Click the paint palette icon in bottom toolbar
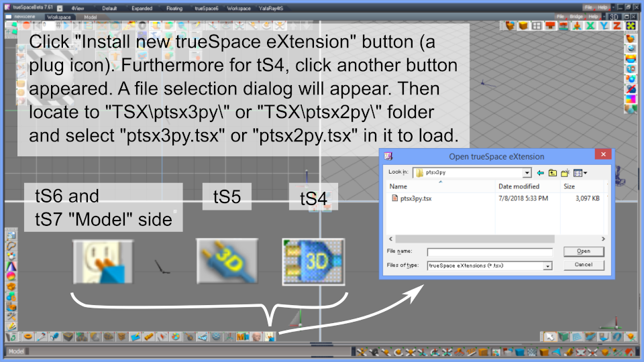This screenshot has width=644, height=362. pyautogui.click(x=175, y=337)
